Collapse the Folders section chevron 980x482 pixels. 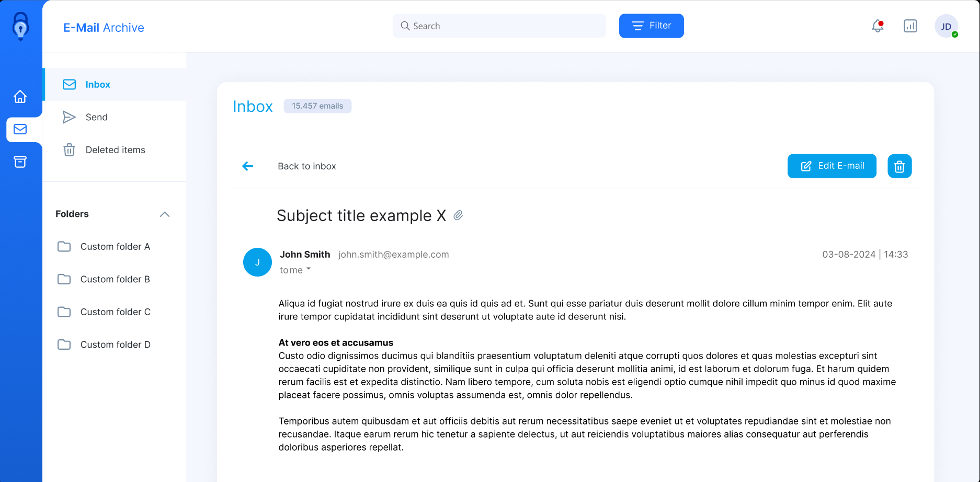point(165,214)
